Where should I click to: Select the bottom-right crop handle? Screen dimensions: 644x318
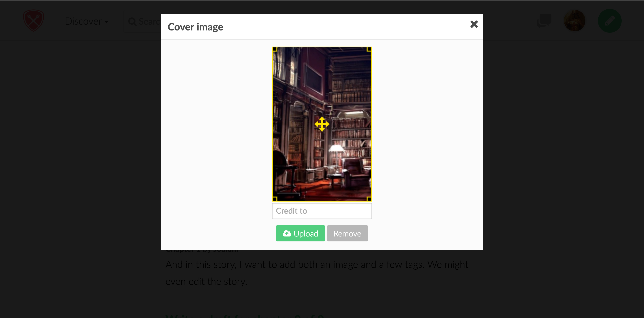(369, 199)
